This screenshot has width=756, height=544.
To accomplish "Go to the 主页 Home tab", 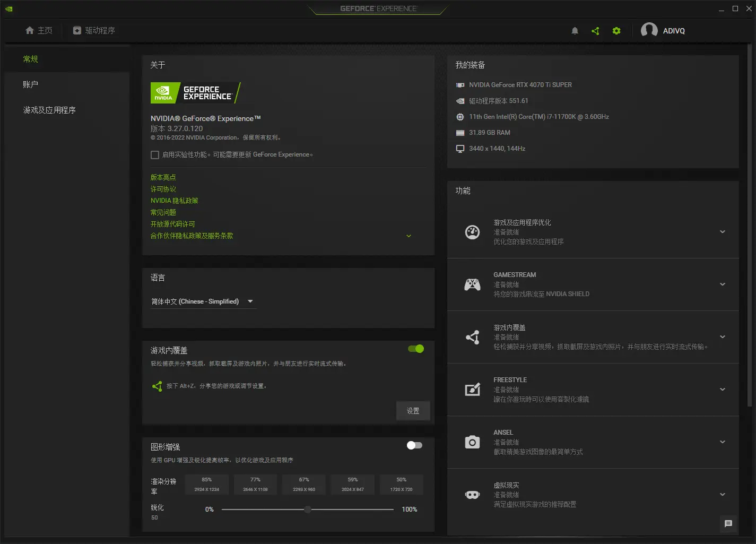I will pyautogui.click(x=39, y=31).
